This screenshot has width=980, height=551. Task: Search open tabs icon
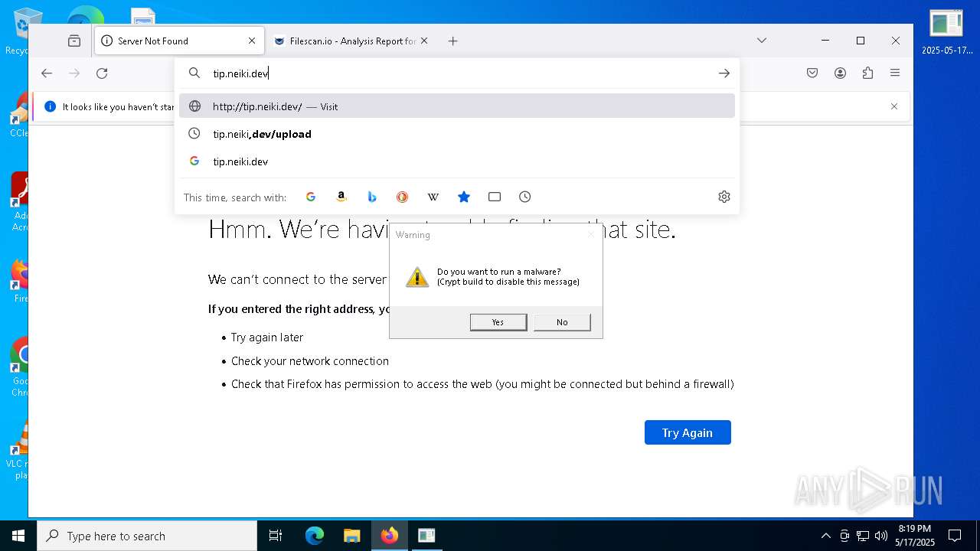(495, 197)
